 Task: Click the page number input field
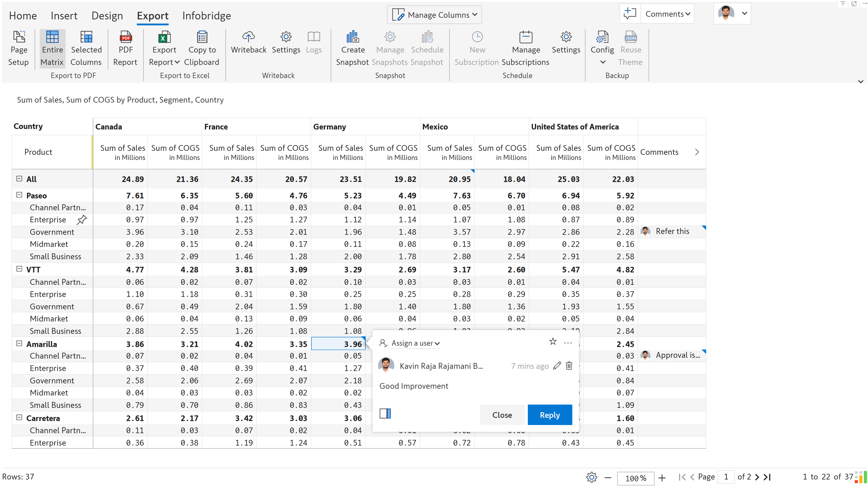726,477
